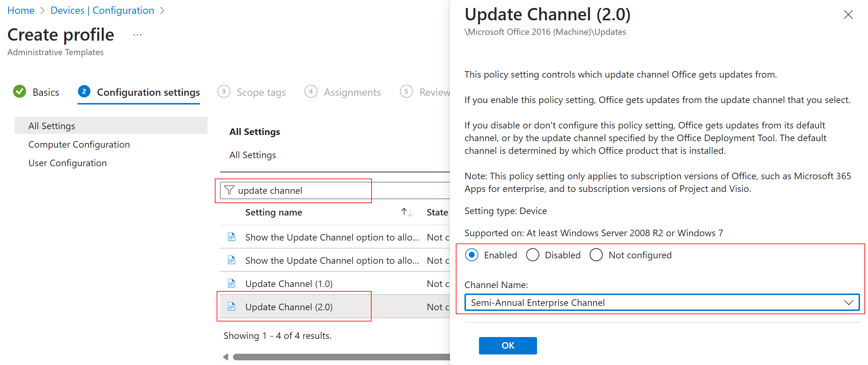Select the Disabled radio button
Screen dimensions: 868x365
533,255
